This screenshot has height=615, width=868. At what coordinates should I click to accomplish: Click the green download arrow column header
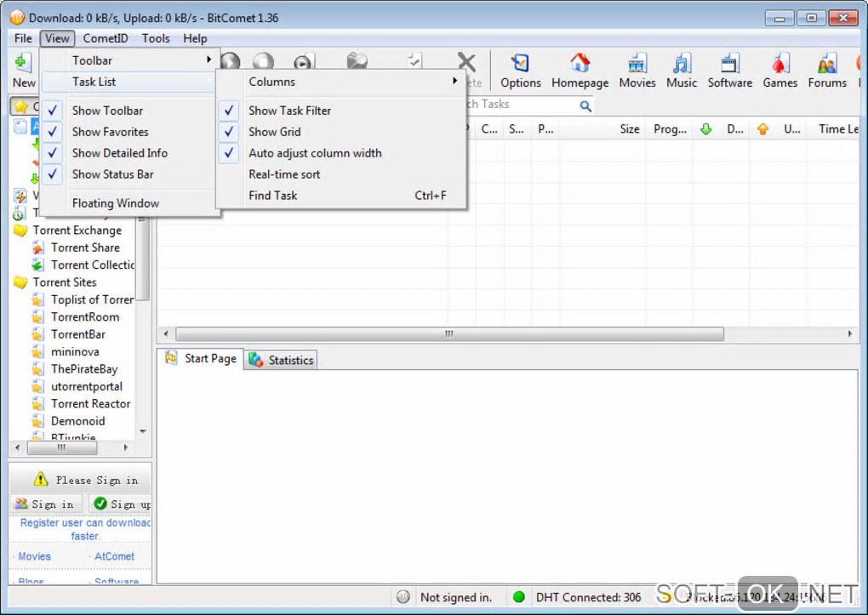point(705,129)
